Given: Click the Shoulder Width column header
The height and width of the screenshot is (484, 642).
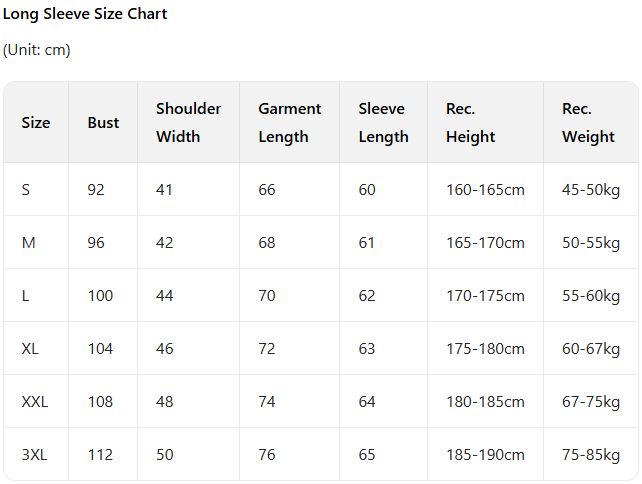Looking at the screenshot, I should [x=188, y=123].
